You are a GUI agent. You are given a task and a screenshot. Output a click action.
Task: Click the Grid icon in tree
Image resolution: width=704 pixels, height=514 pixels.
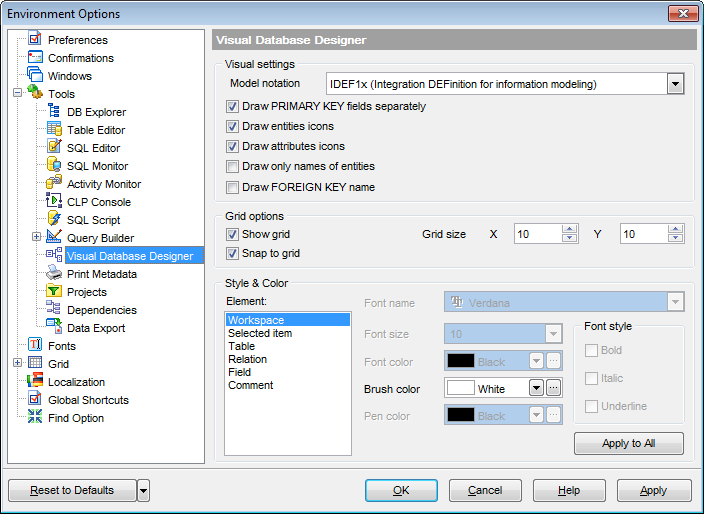[35, 363]
